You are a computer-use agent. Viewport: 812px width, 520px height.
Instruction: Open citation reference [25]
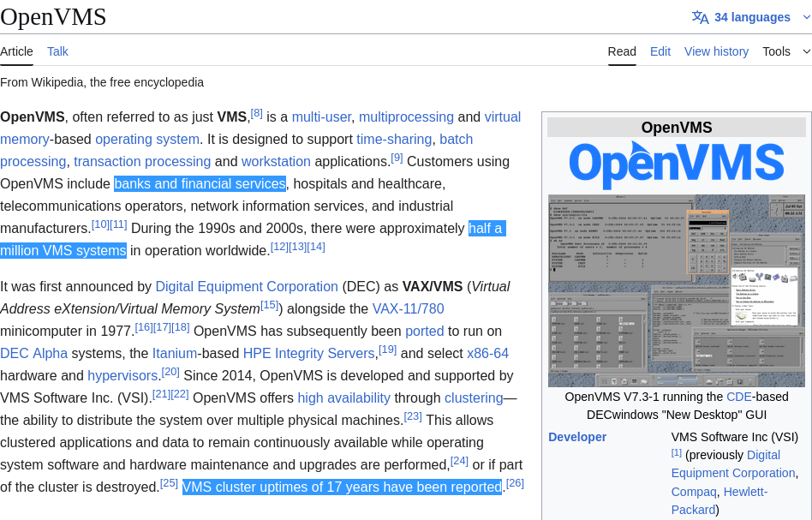coord(169,483)
